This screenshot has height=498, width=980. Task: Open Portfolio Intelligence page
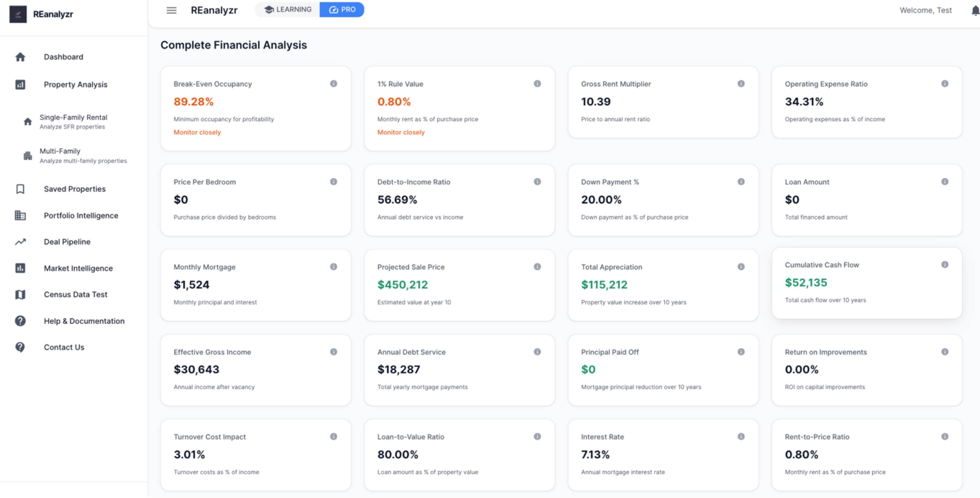pos(81,216)
